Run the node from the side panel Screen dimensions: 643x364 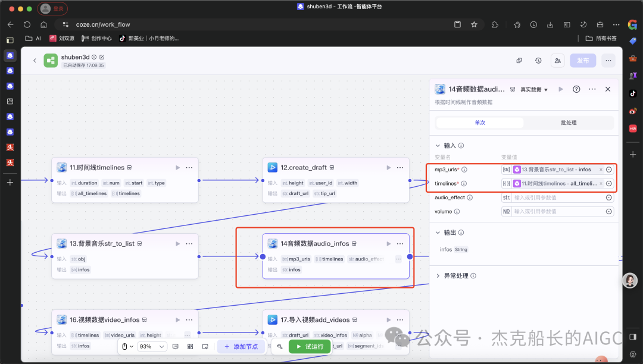(x=561, y=89)
